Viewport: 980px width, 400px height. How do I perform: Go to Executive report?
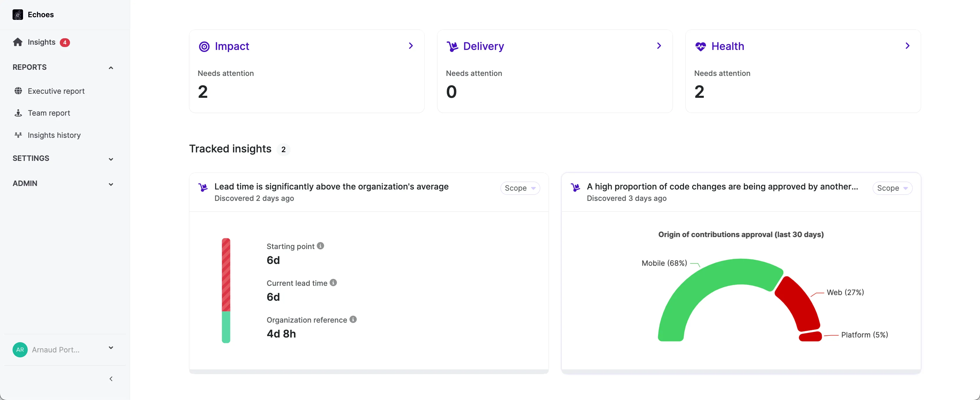point(56,91)
